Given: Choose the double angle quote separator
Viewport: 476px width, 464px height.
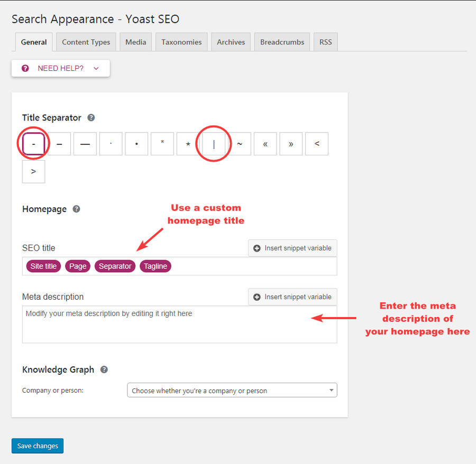Looking at the screenshot, I should 265,143.
